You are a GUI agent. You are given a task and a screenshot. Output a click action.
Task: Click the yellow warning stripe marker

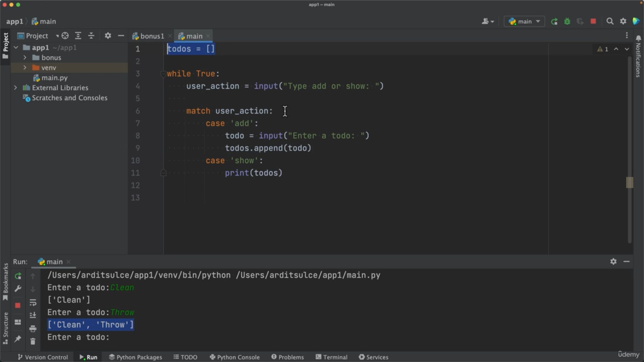point(630,183)
